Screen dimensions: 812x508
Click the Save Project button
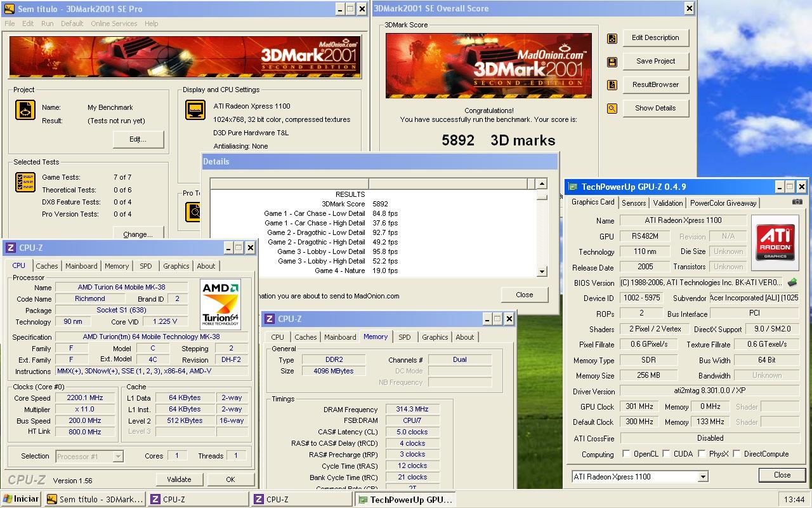655,61
